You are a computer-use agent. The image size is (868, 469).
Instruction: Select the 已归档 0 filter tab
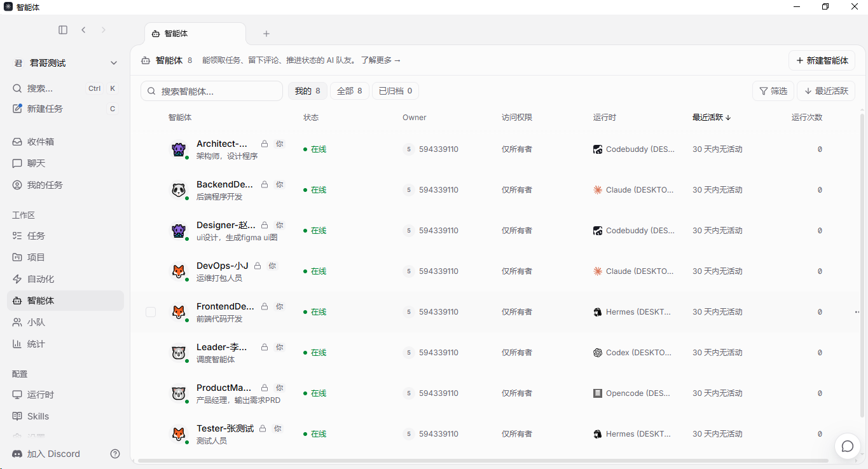(396, 91)
